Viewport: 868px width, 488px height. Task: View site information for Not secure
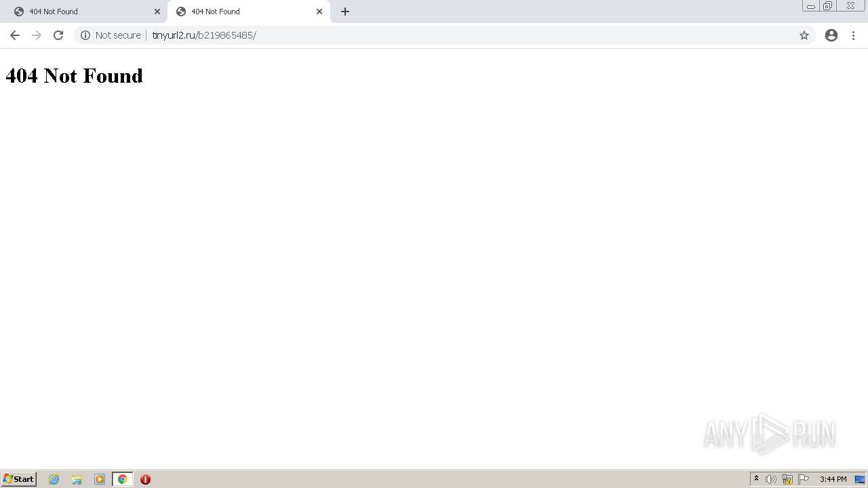(x=85, y=35)
